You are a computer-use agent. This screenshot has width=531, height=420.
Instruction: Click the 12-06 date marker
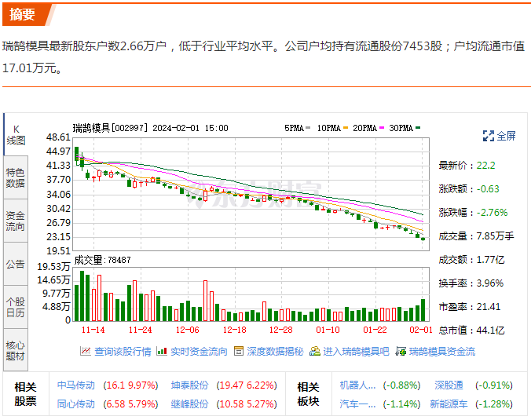tap(187, 330)
